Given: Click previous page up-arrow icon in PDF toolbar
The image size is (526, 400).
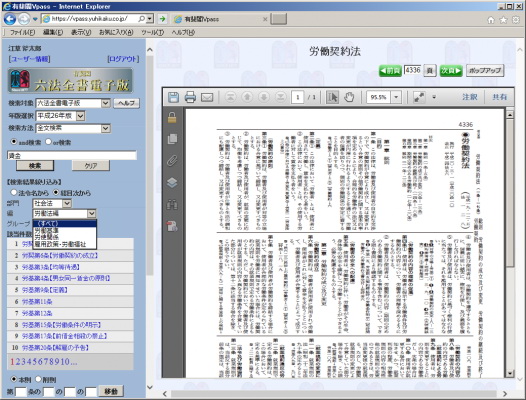Looking at the screenshot, I should (247, 97).
